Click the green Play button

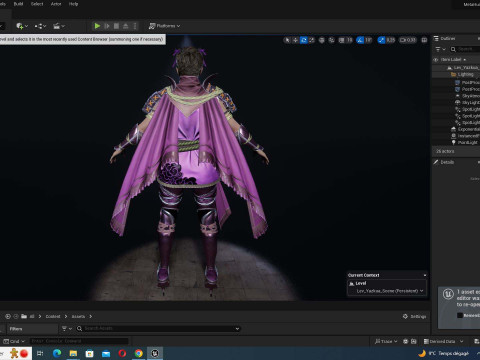[x=97, y=26]
